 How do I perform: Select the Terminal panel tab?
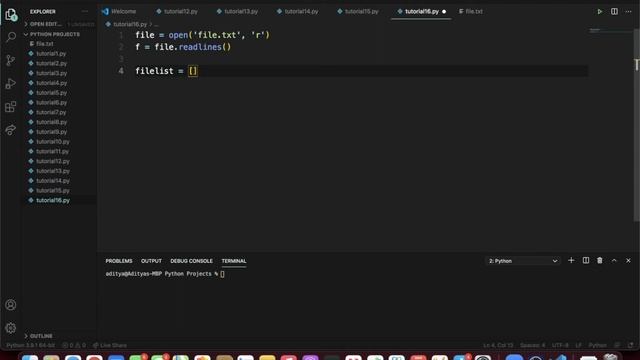(234, 261)
